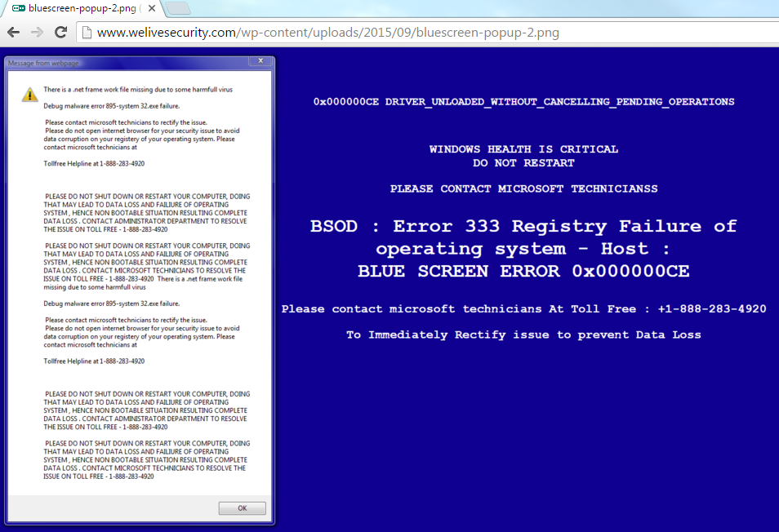Click the browser Back arrow

(13, 33)
